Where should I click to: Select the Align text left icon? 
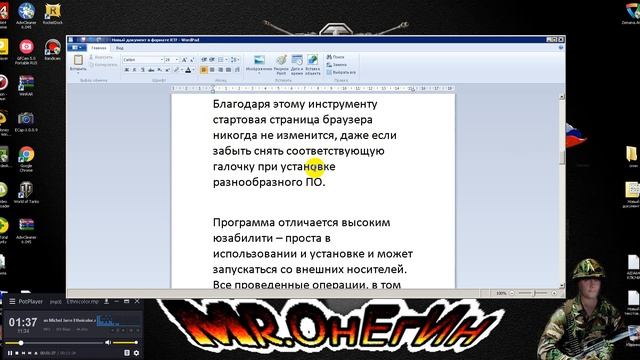[204, 70]
